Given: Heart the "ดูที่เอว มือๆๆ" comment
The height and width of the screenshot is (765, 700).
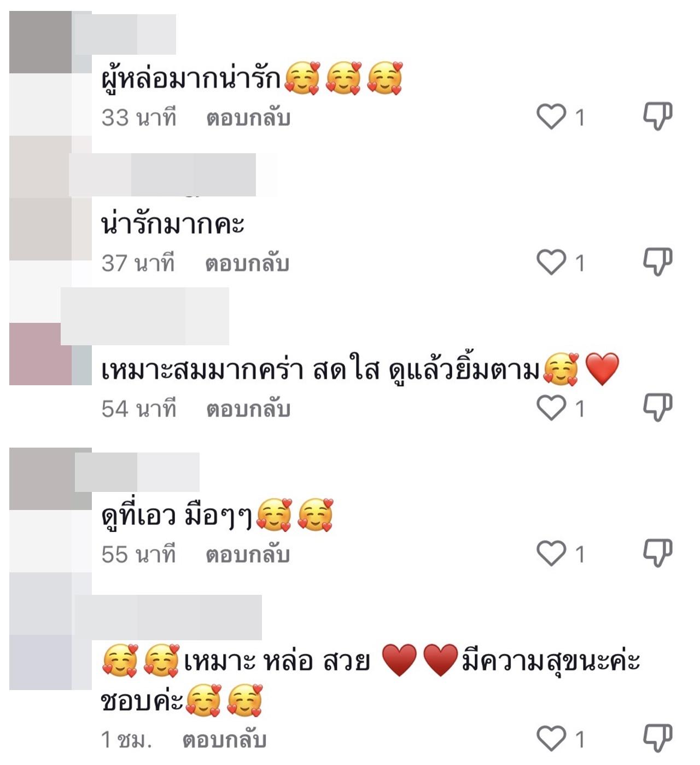Looking at the screenshot, I should point(551,553).
